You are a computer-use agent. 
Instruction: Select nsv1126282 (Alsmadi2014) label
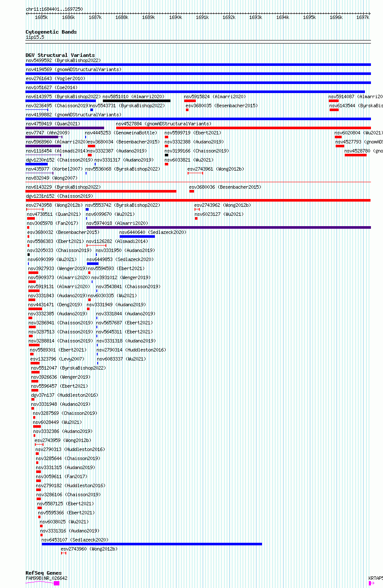pos(117,242)
